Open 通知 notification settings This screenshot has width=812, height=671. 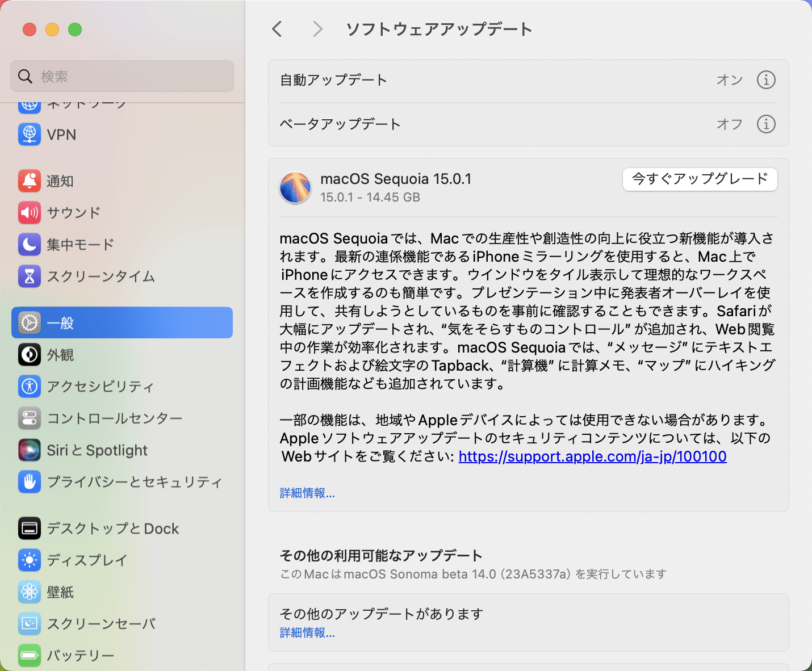coord(60,181)
